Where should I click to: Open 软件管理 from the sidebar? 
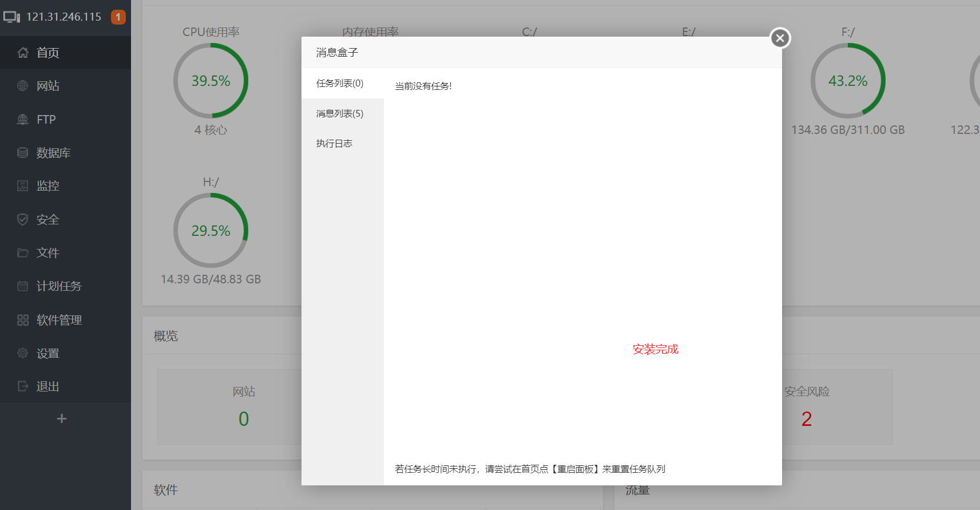tap(65, 320)
